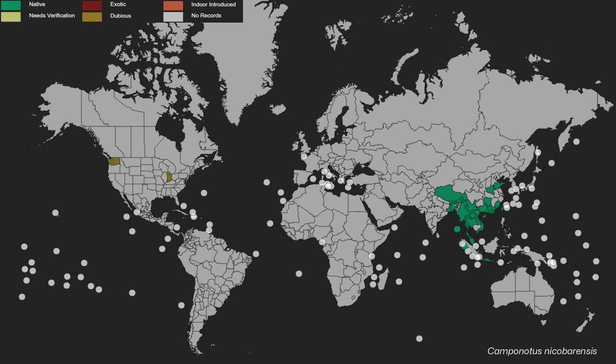The image size is (616, 364).
Task: Click the Native legend label
Action: point(37,5)
